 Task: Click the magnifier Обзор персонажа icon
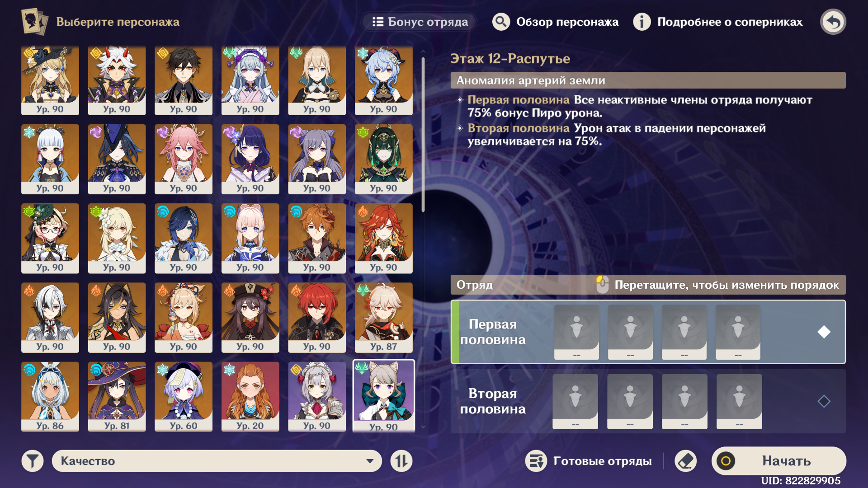click(501, 22)
